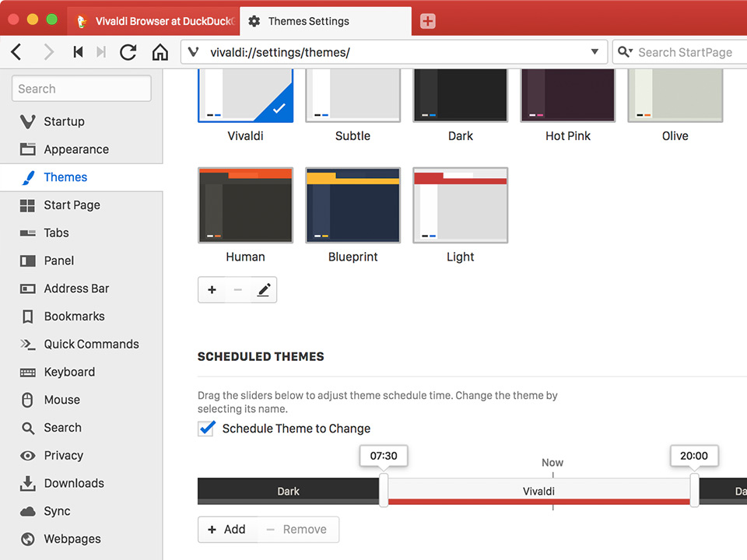Click the Quick Commands prompt icon
The width and height of the screenshot is (747, 560).
coord(28,345)
